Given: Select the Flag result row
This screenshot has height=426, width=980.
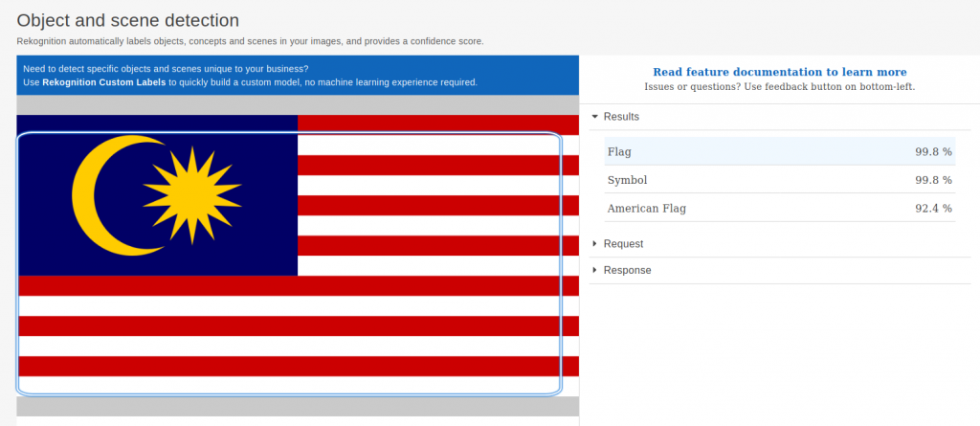Looking at the screenshot, I should 779,151.
